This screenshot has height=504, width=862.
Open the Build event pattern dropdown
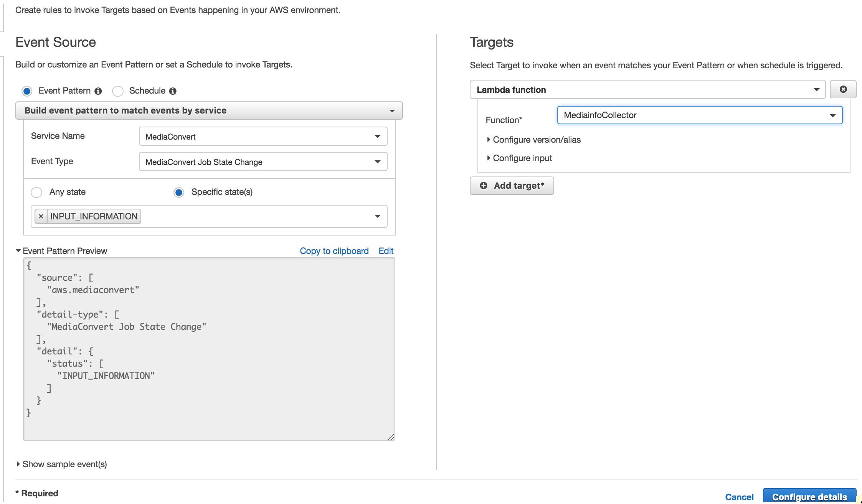209,110
